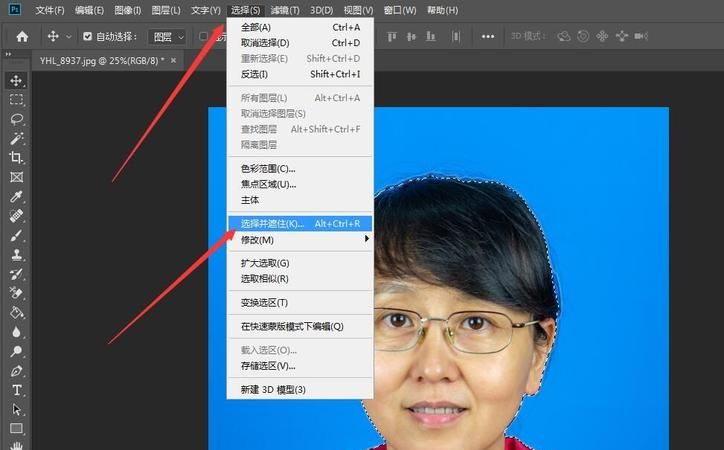Viewport: 724px width, 450px height.
Task: Select the History Brush tool
Action: (x=16, y=274)
